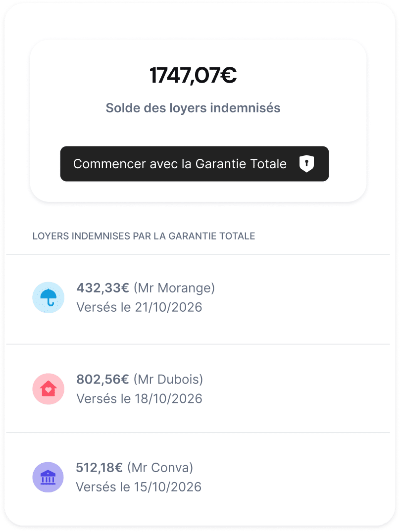This screenshot has height=532, width=400.
Task: Click the tenant name Mr Morange
Action: click(x=174, y=288)
